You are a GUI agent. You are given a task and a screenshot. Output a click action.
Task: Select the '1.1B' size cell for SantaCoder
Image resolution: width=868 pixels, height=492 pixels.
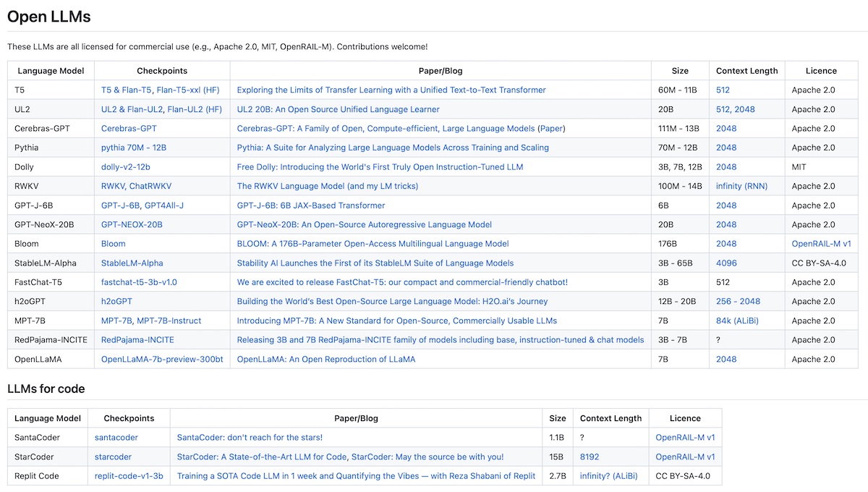[558, 438]
